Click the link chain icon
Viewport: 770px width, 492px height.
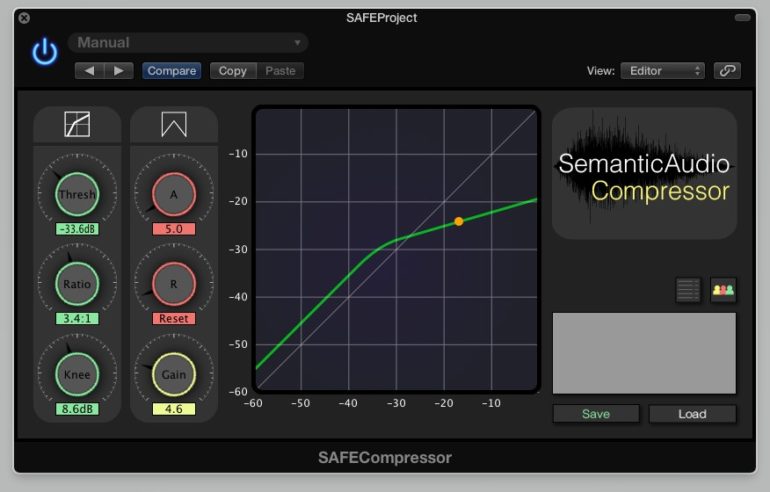(727, 71)
